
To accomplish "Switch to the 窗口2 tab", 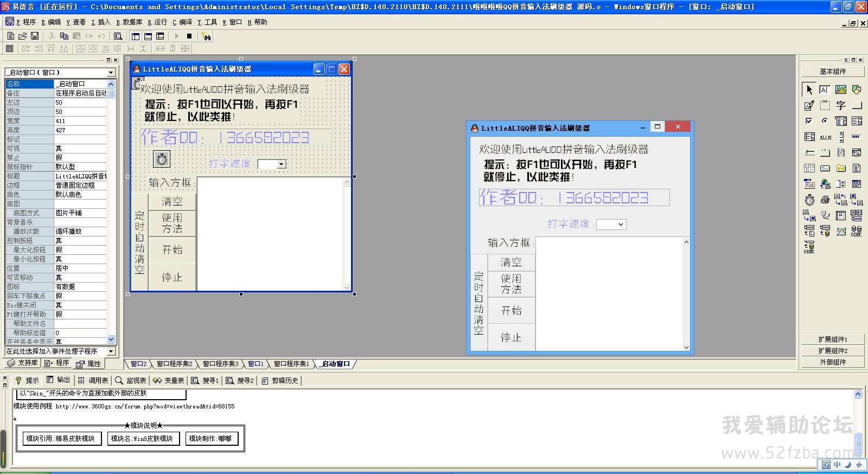I will click(138, 364).
